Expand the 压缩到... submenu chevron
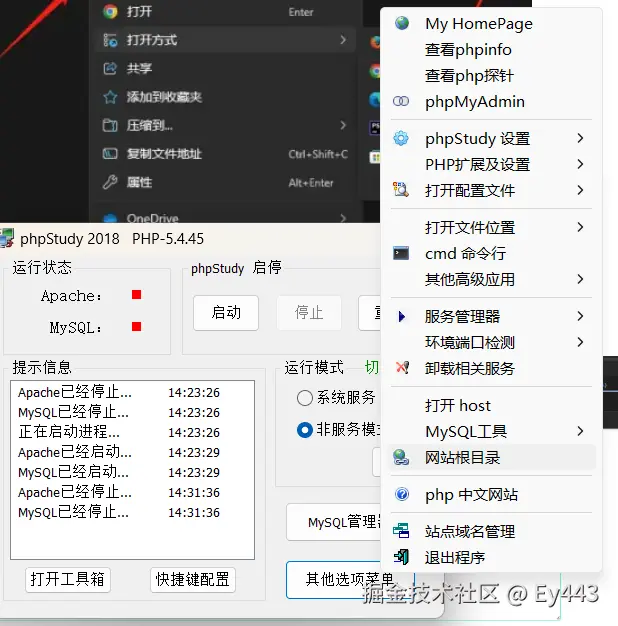618x626 pixels. click(x=343, y=125)
